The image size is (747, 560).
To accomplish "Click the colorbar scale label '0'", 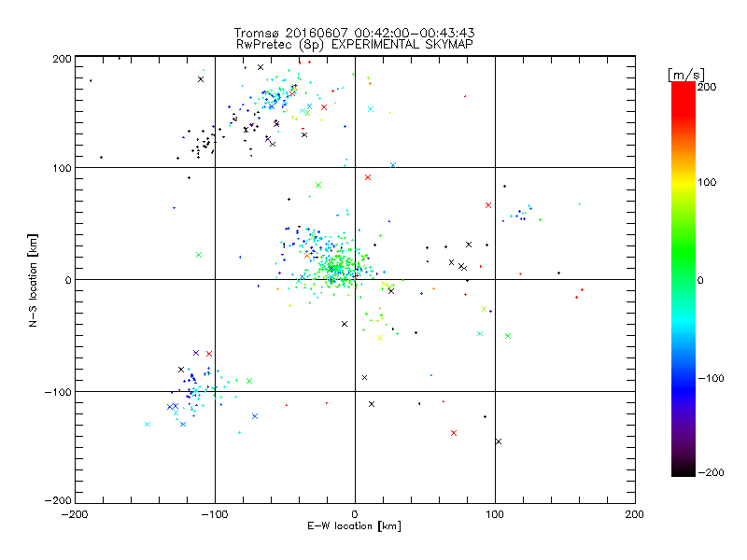I will coord(700,281).
